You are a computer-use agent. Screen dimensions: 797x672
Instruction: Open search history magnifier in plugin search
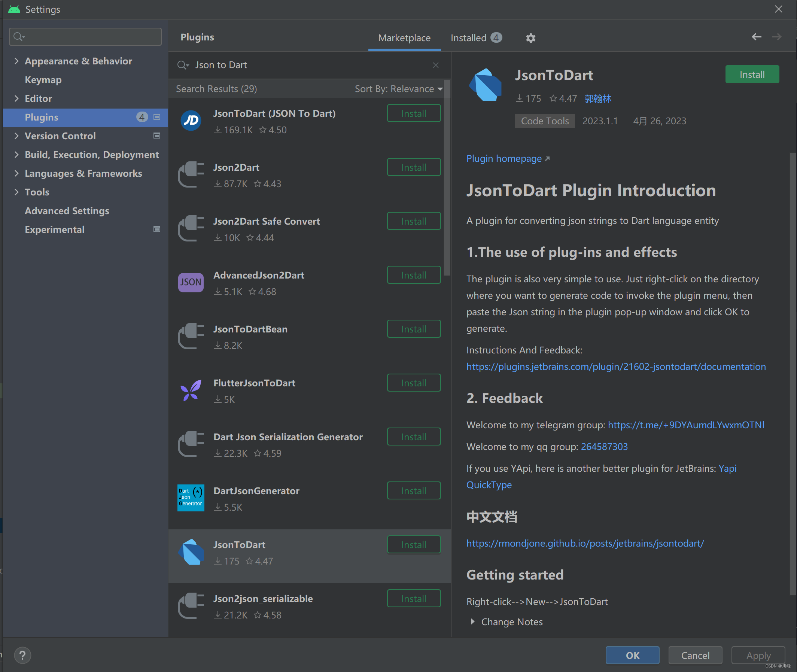[x=183, y=65]
